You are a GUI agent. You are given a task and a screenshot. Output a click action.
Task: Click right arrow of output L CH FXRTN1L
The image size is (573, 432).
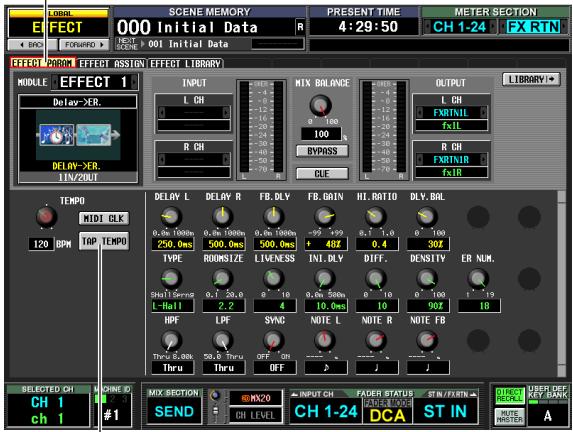(483, 113)
